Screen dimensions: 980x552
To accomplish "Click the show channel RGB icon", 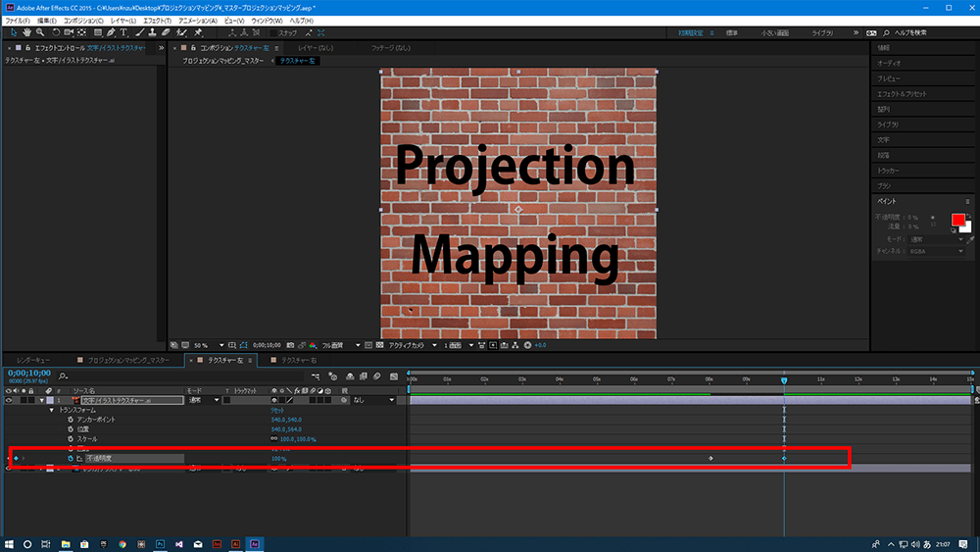I will (313, 345).
